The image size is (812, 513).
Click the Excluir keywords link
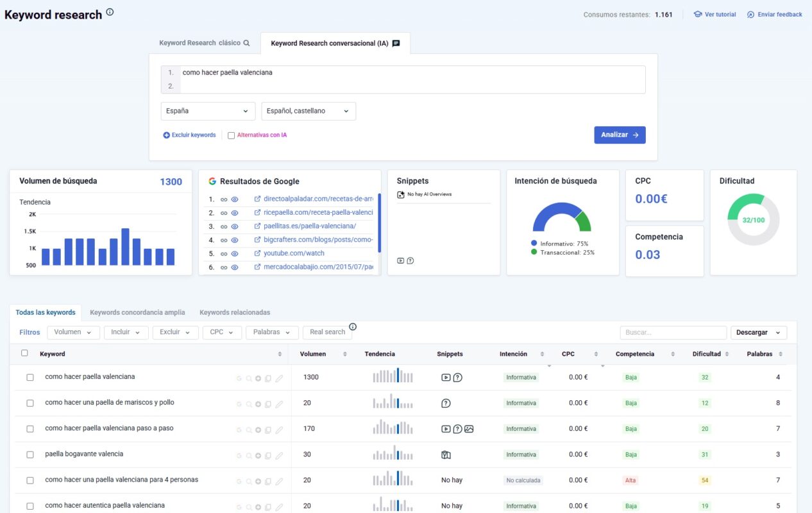189,135
